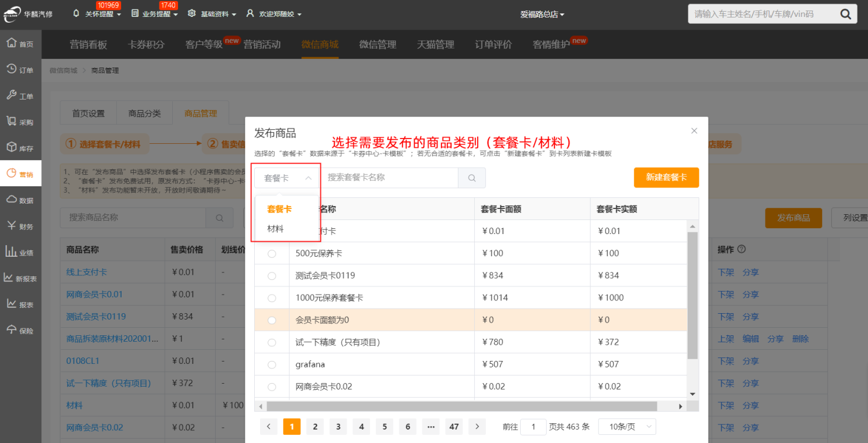The height and width of the screenshot is (443, 868).
Task: Select radio button for 网商会员卡0.02
Action: (272, 387)
